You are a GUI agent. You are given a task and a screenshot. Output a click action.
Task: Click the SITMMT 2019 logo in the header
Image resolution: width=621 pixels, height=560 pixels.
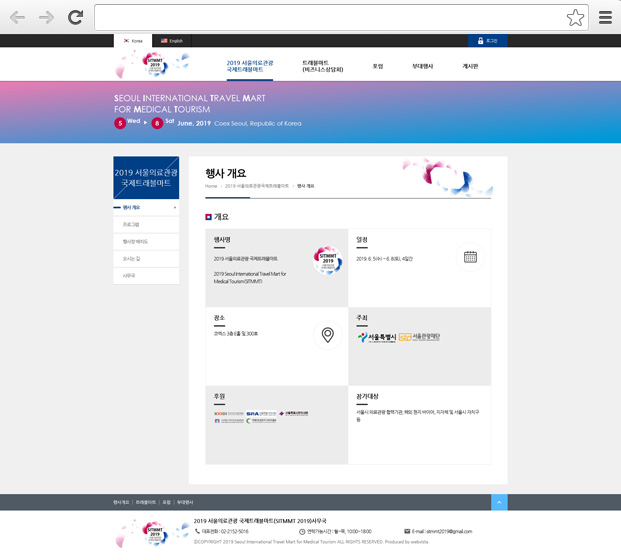tap(153, 64)
